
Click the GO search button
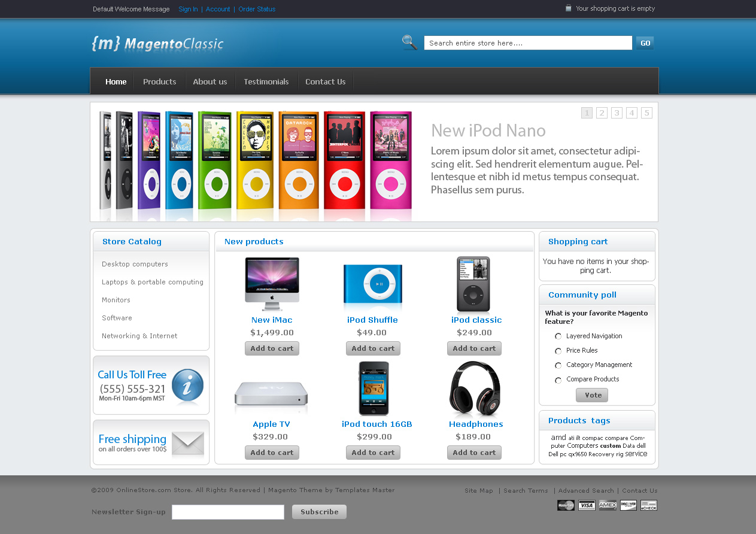pos(645,43)
